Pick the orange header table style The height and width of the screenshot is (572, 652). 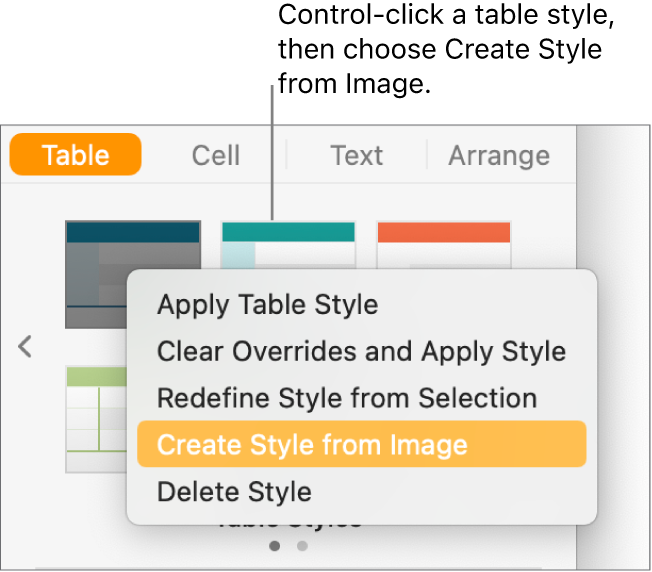click(x=443, y=242)
